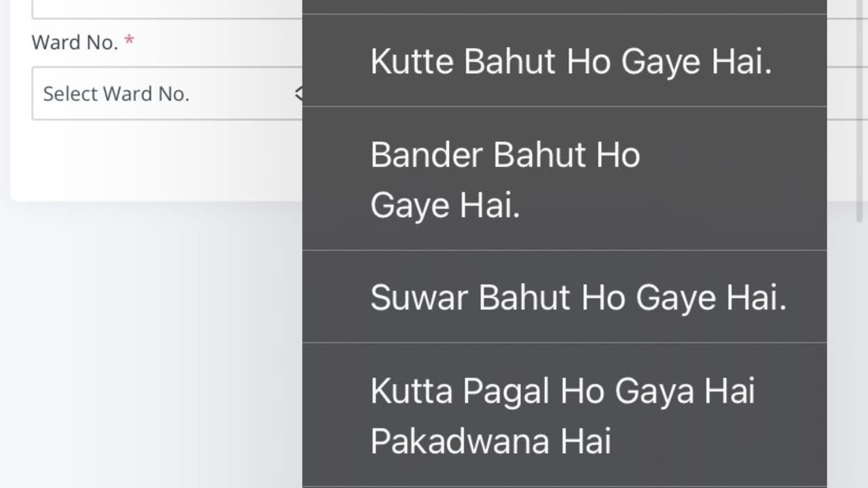Click the Ward No. dropdown arrow icon
This screenshot has width=868, height=488.
(298, 93)
